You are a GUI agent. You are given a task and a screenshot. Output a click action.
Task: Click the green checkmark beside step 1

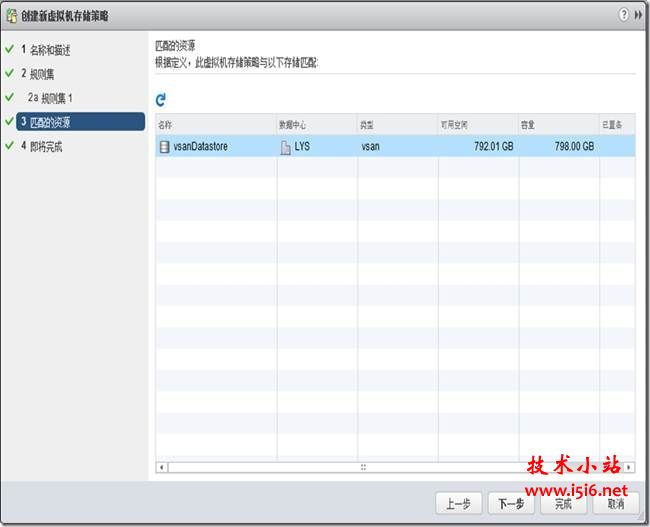coord(10,49)
